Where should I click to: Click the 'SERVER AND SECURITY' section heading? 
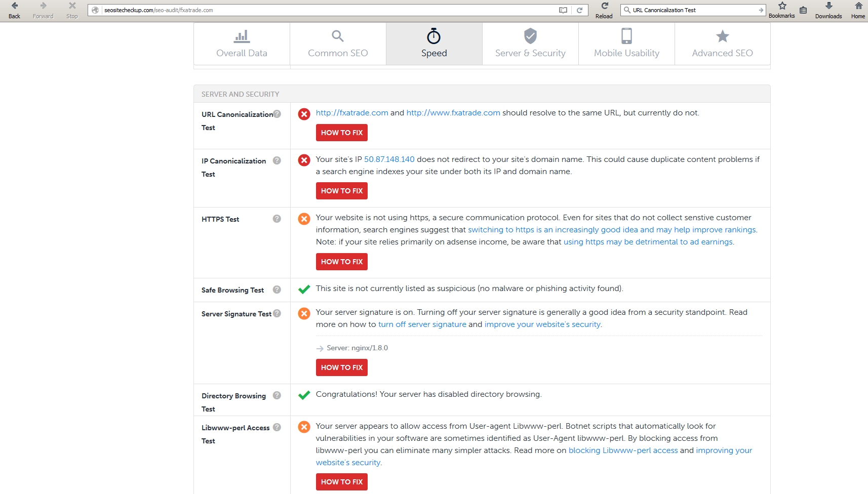[240, 94]
